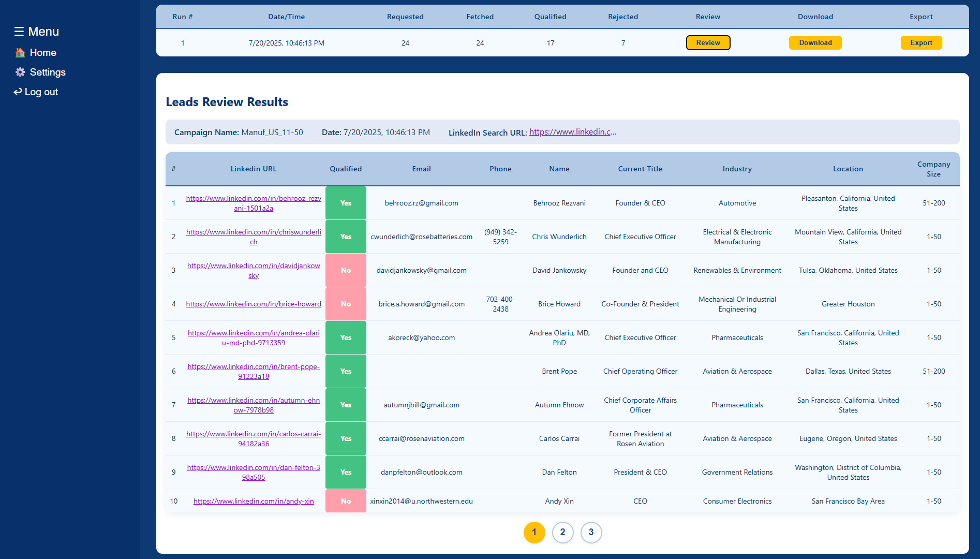Click Home in the sidebar menu
Viewport: 980px width, 559px height.
pos(43,53)
